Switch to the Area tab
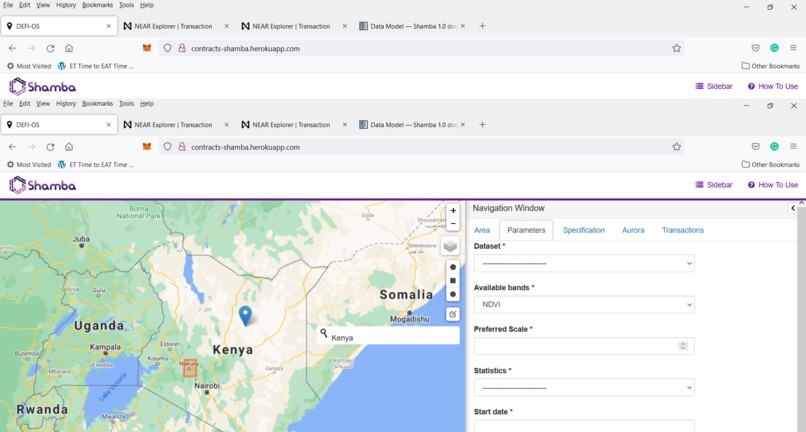The image size is (806, 432). tap(482, 230)
